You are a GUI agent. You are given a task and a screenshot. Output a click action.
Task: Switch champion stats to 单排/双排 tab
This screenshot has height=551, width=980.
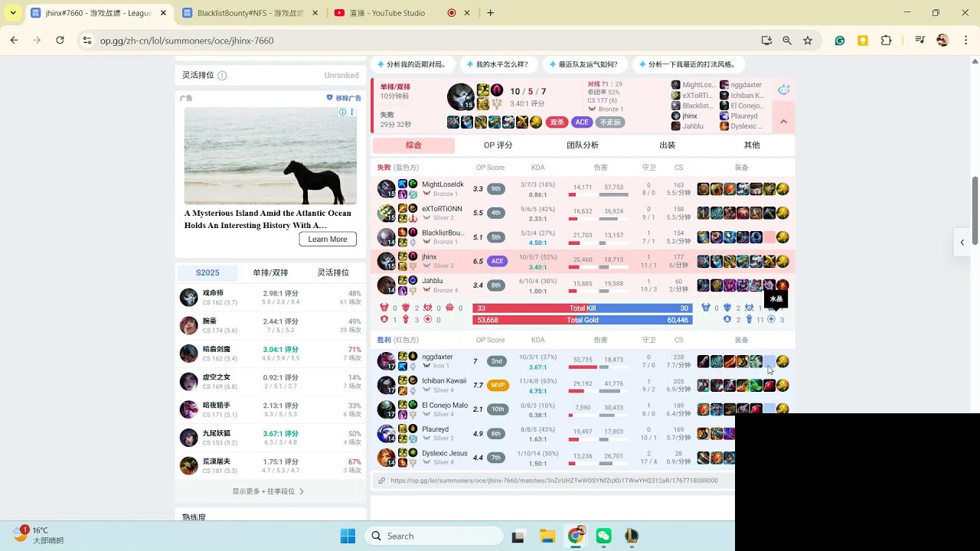(270, 272)
